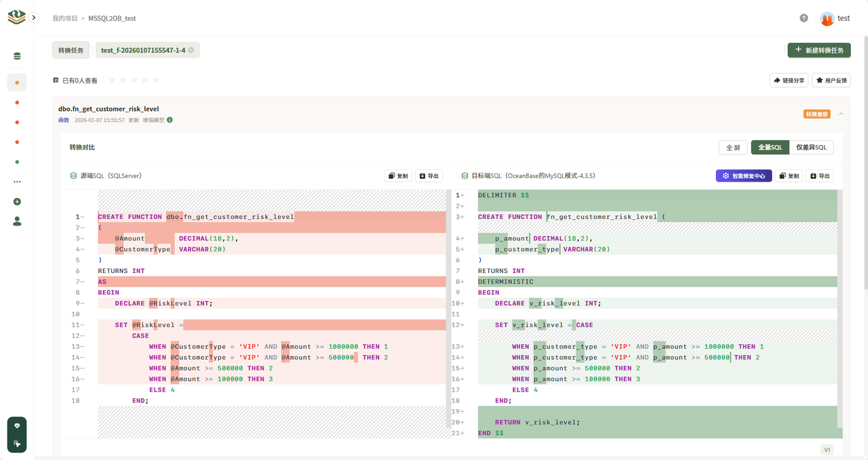The width and height of the screenshot is (868, 460).
Task: Open the 智能修复中心 button
Action: [743, 176]
